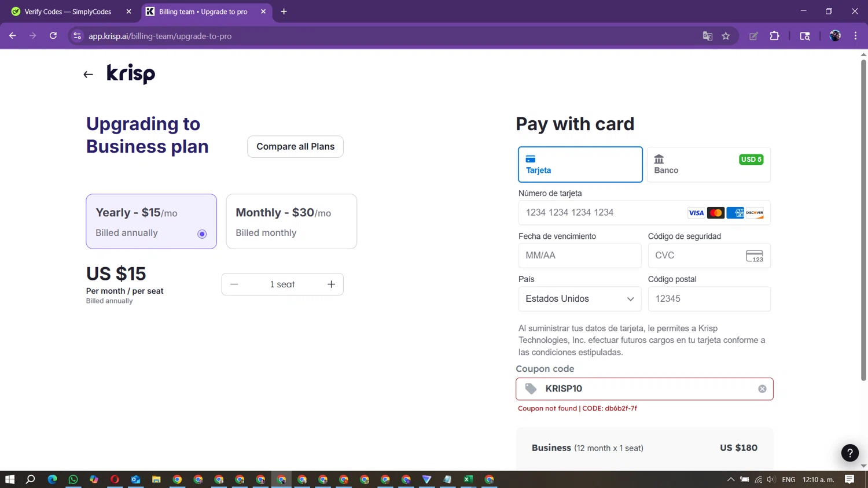Image resolution: width=868 pixels, height=488 pixels.
Task: Click the MM/AA expiry date field
Action: (x=580, y=256)
